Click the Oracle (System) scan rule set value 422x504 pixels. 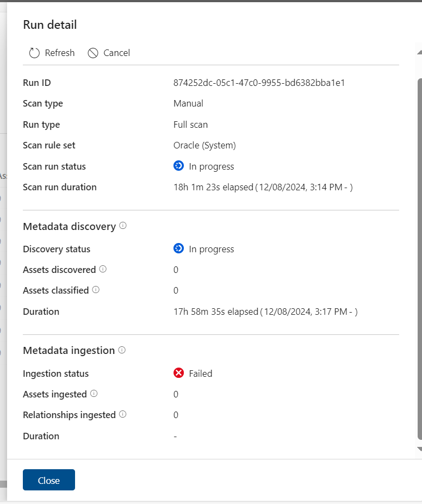[x=204, y=145]
